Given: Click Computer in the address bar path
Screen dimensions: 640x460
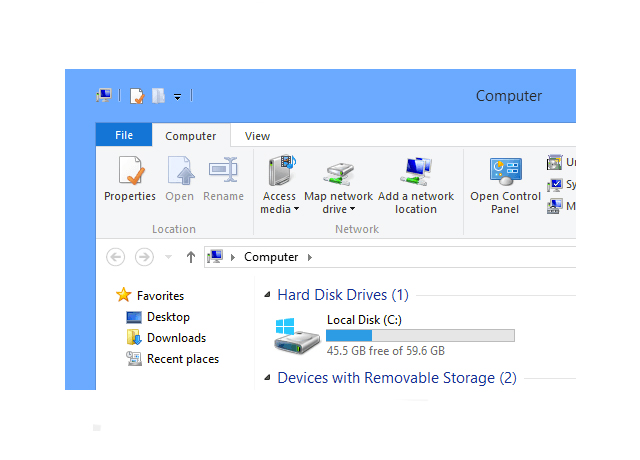Looking at the screenshot, I should pos(271,257).
